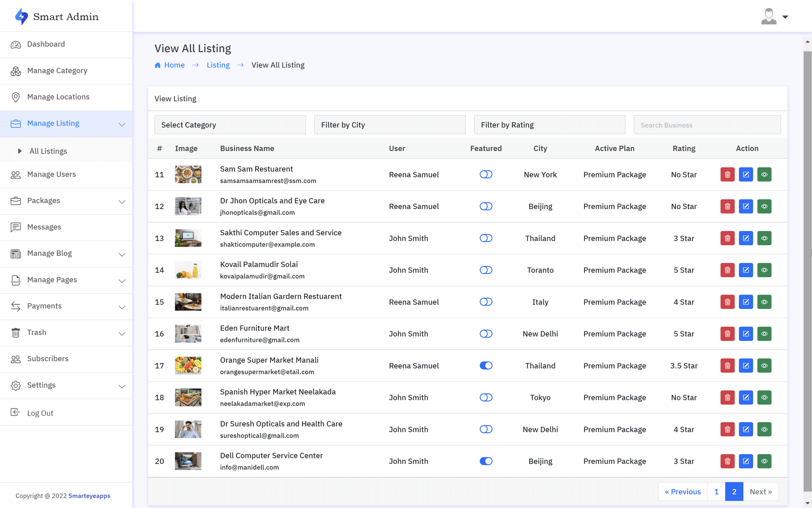Click the Smarteyeapps copyright link
812x508 pixels.
pos(89,496)
